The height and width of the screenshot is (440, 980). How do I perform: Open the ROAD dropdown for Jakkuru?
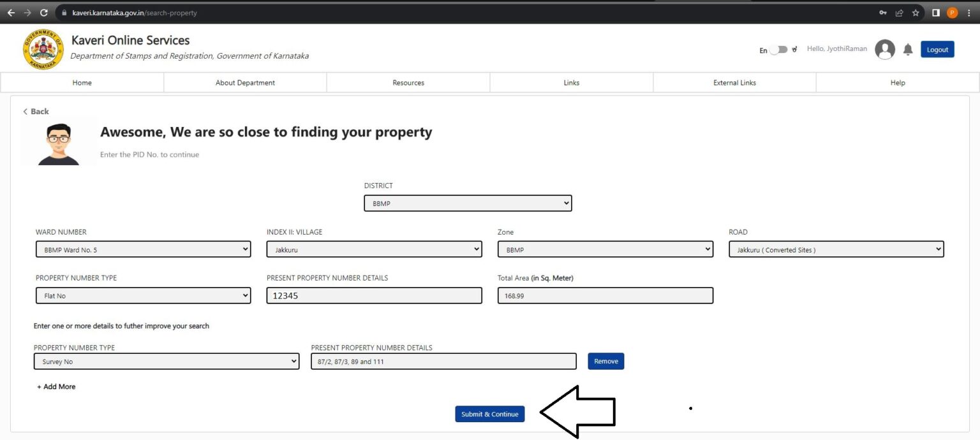(x=836, y=249)
